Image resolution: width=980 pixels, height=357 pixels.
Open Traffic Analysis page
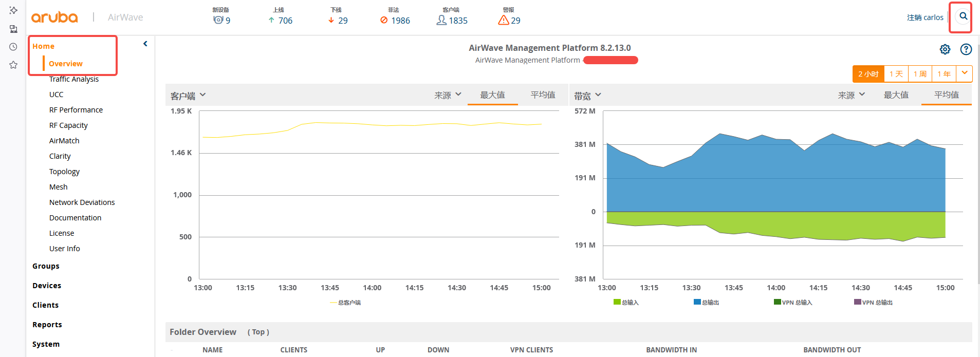click(74, 79)
